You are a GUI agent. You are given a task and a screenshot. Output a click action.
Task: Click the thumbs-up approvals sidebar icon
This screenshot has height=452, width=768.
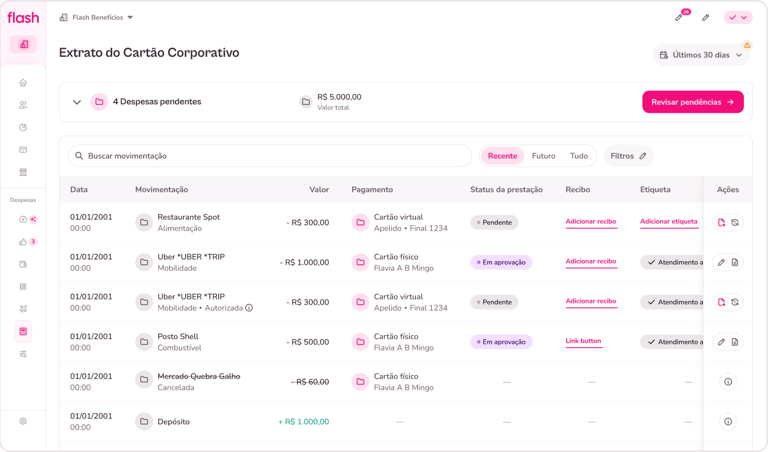pyautogui.click(x=23, y=242)
